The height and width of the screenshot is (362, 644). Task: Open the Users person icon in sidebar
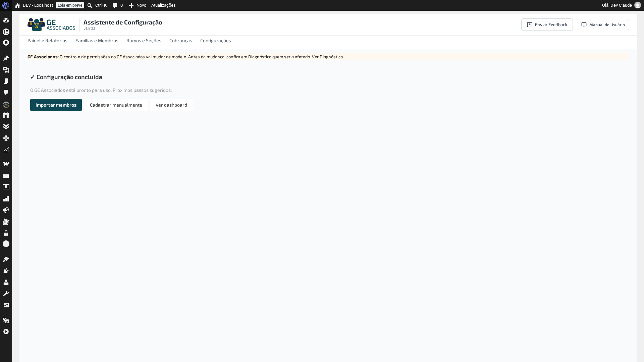[6, 282]
